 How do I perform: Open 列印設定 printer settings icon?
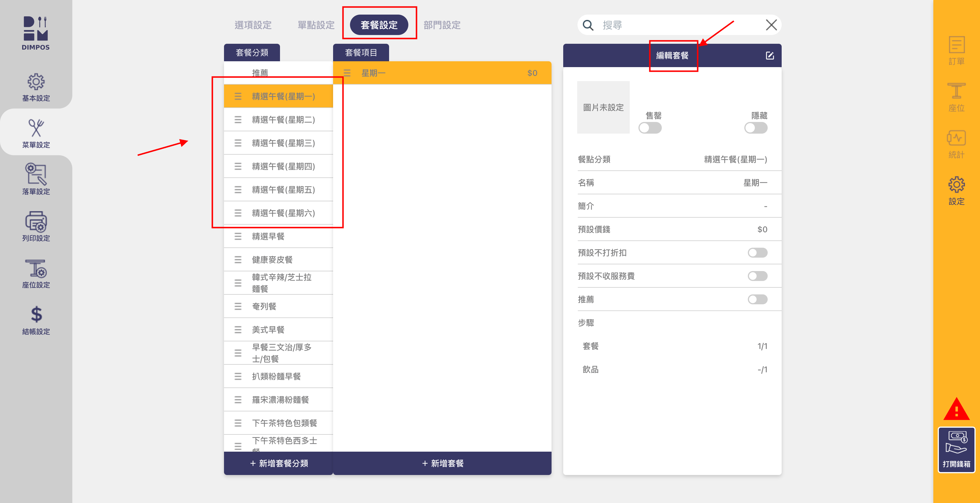click(x=36, y=221)
